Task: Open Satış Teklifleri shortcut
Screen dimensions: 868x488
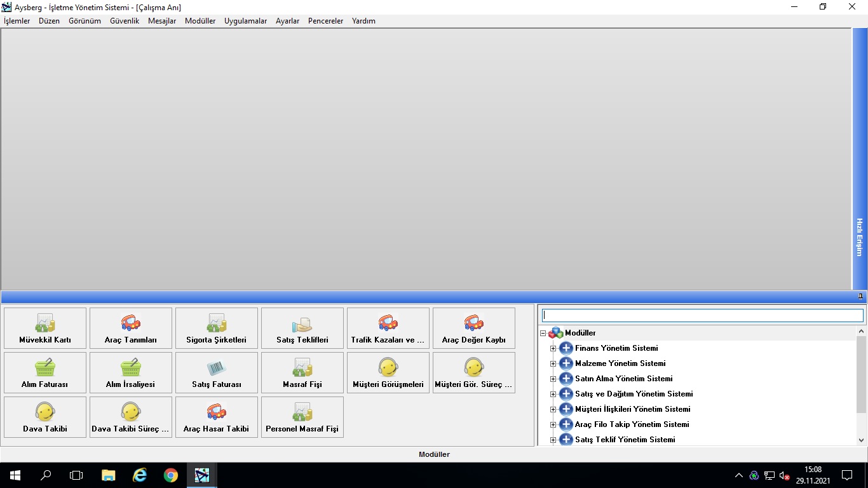Action: coord(302,328)
